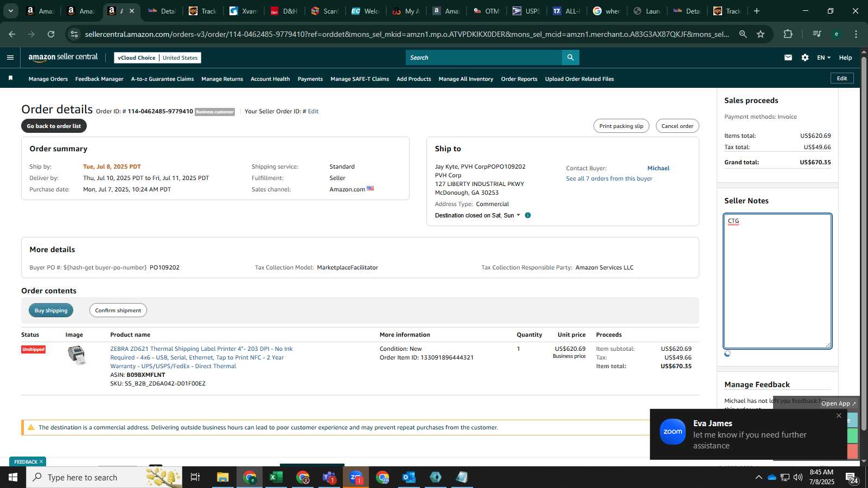This screenshot has height=488, width=868.
Task: Click Open App on Zoom notification
Action: (x=838, y=403)
